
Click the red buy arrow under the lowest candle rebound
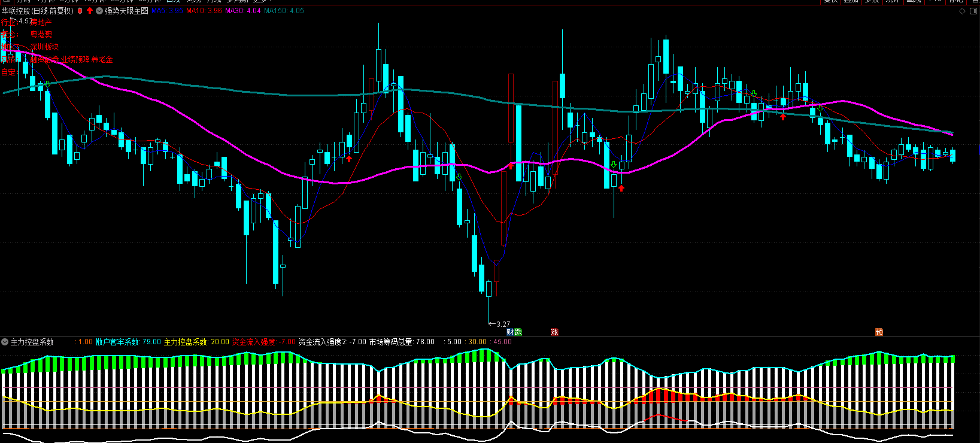pyautogui.click(x=511, y=166)
